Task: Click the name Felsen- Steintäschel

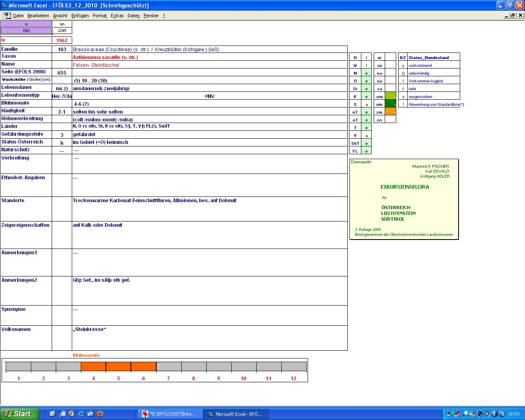Action: [x=96, y=65]
